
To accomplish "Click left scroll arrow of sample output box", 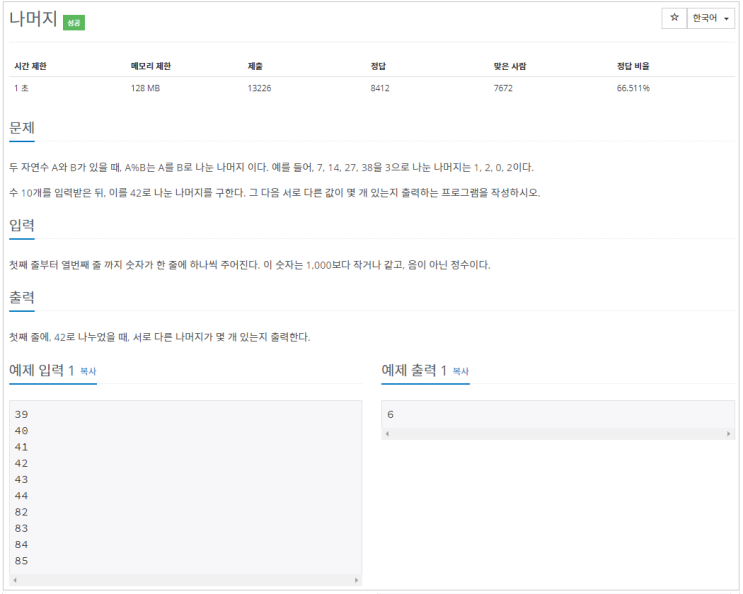I will click(388, 434).
